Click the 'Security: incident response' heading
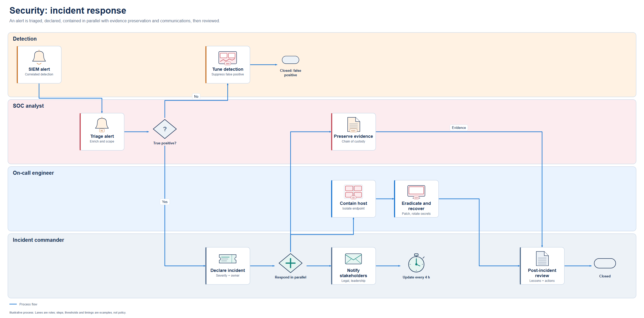The image size is (644, 318). tap(68, 10)
